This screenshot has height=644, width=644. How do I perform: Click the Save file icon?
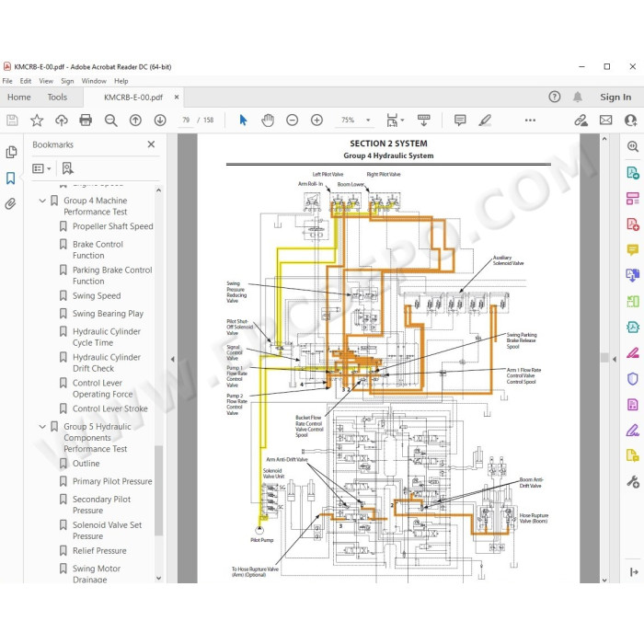coord(12,121)
